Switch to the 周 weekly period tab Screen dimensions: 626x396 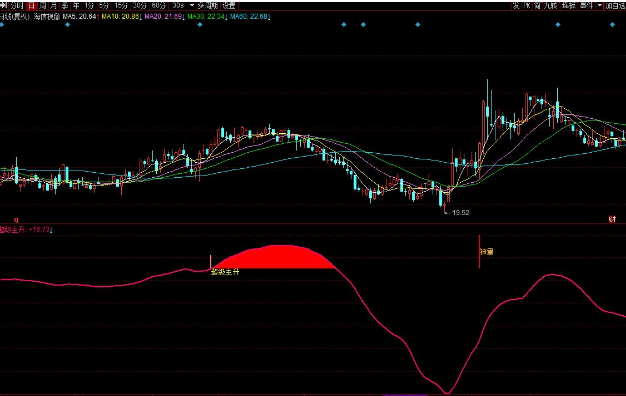click(x=42, y=6)
